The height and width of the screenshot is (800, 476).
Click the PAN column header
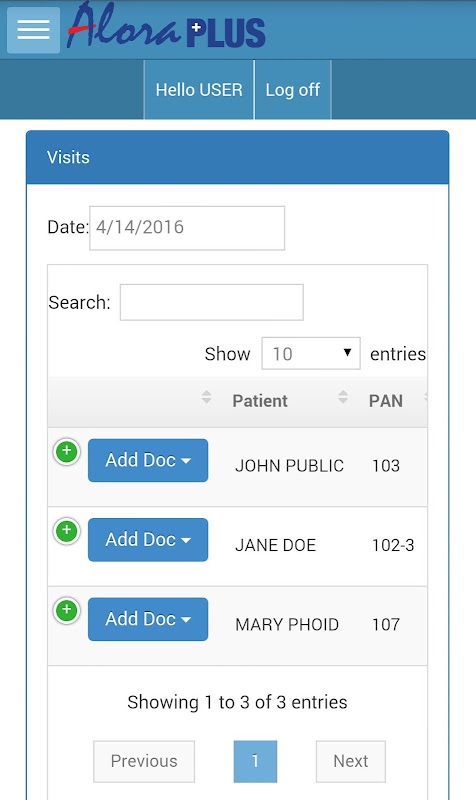point(386,401)
